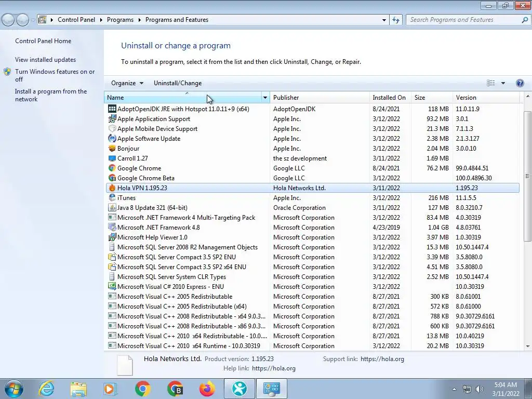The image size is (532, 399).
Task: Show hidden tray icons arrow
Action: pyautogui.click(x=454, y=389)
